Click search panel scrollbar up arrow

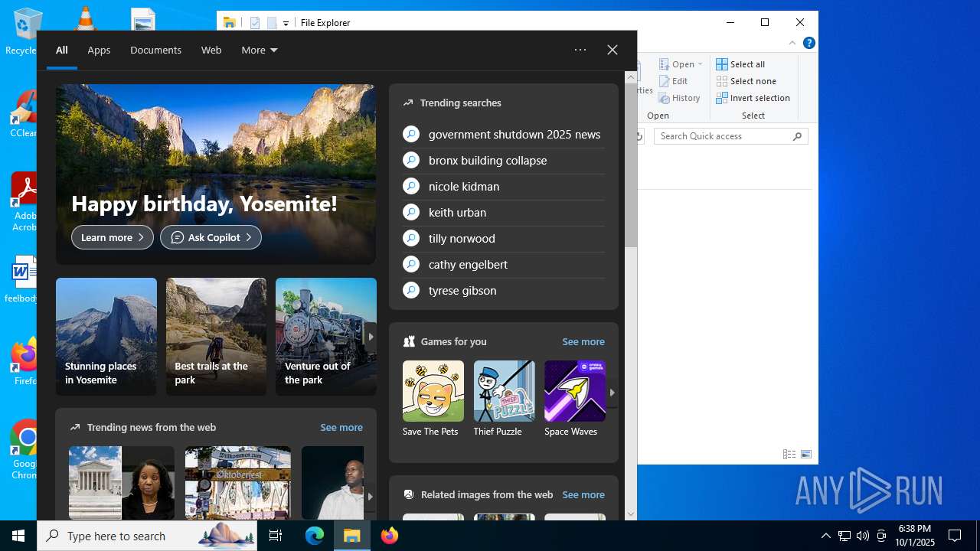click(x=631, y=77)
